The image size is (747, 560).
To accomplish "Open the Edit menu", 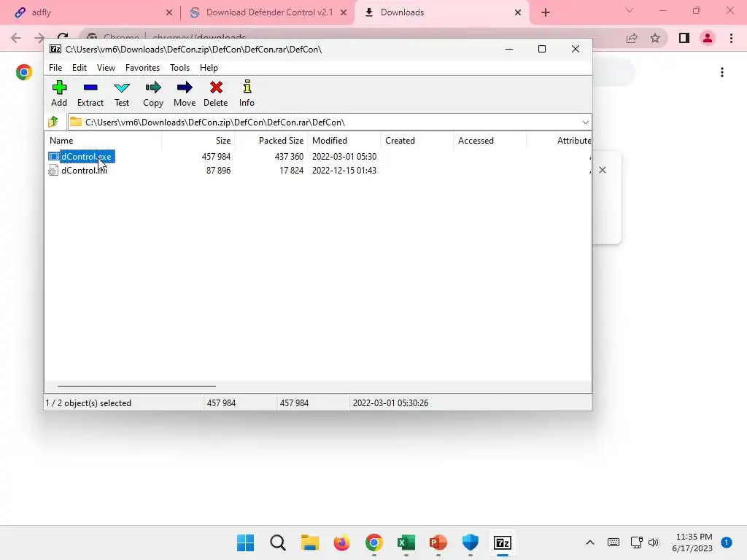I will tap(80, 68).
